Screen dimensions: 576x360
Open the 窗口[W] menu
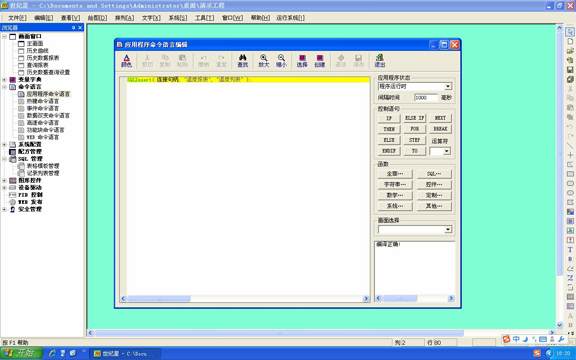click(x=232, y=18)
